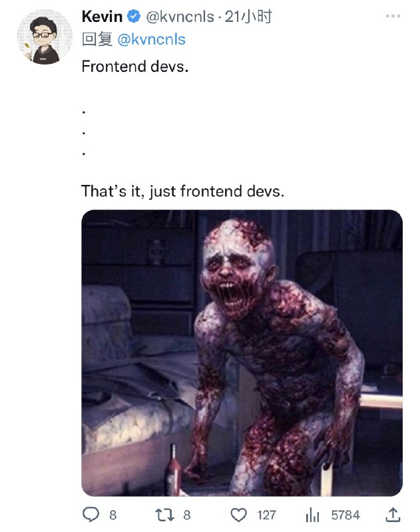420x532 pixels.
Task: Click the @kvncnls mention after 回复
Action: 151,40
